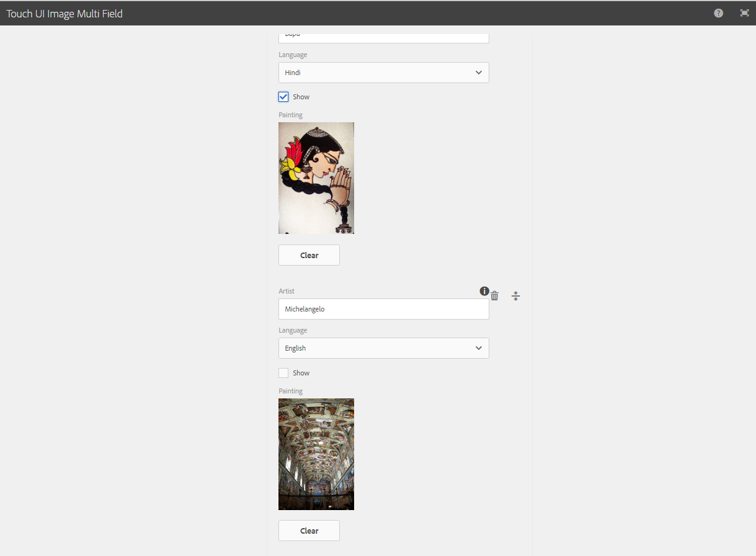Delete the Michelangelo entry using the trash icon
Viewport: 756px width, 556px height.
(494, 296)
